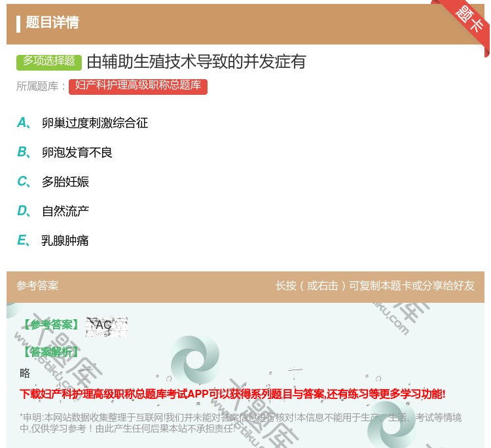This screenshot has width=491, height=448.
Task: Click the question text 由辅助生殖技术导致的并发症有
Action: coord(196,61)
